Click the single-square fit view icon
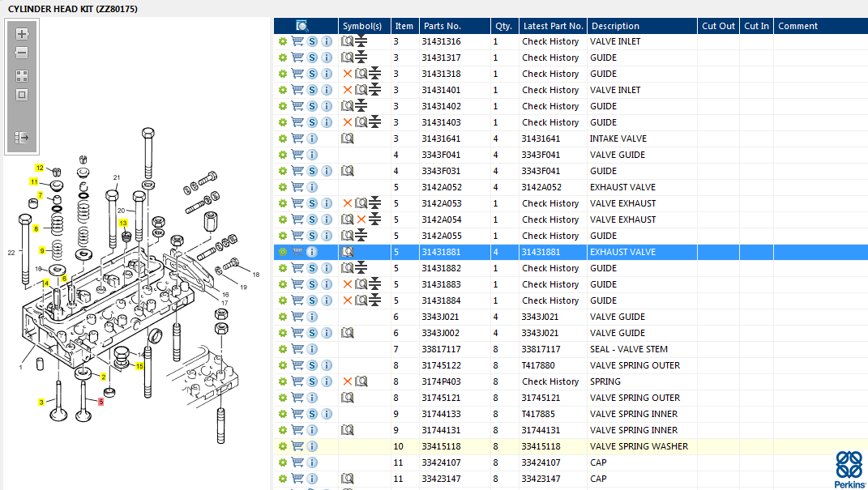 pos(22,95)
